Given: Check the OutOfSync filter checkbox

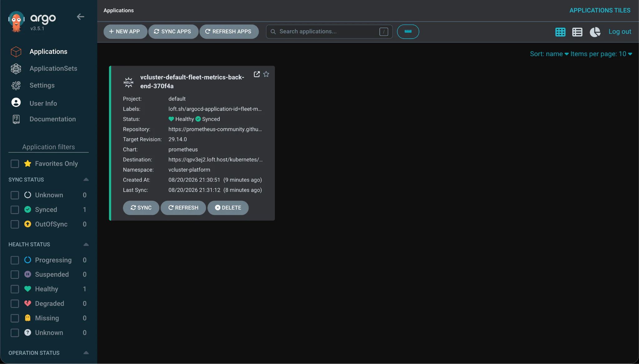Looking at the screenshot, I should tap(15, 225).
